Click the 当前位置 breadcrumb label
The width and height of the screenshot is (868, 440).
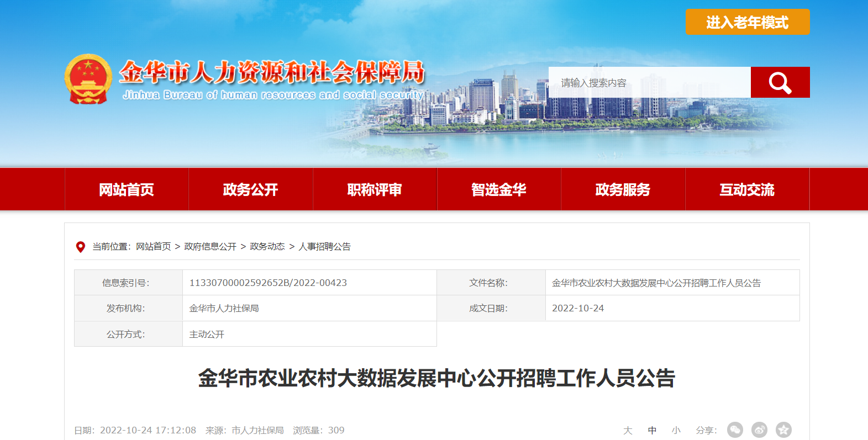coord(111,247)
